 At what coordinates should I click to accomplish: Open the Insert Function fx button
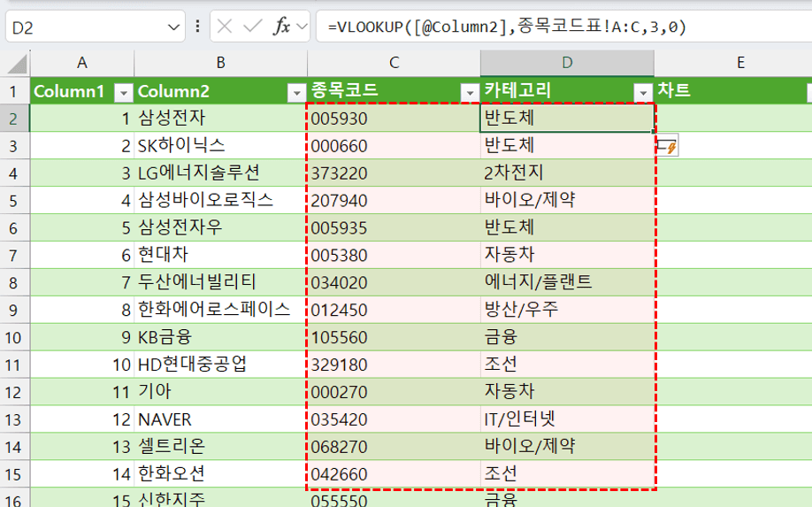coord(281,26)
